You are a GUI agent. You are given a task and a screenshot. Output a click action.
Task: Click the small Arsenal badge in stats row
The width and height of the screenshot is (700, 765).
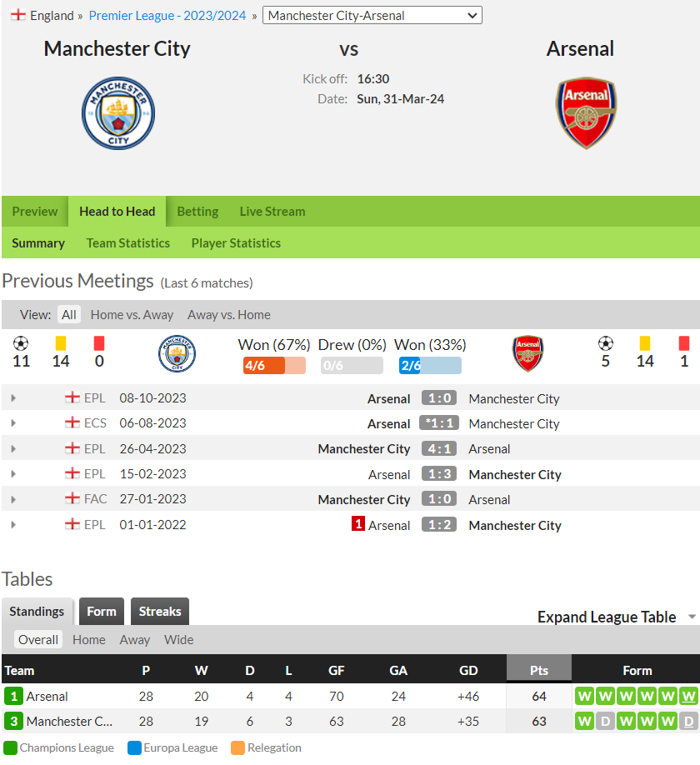point(527,353)
